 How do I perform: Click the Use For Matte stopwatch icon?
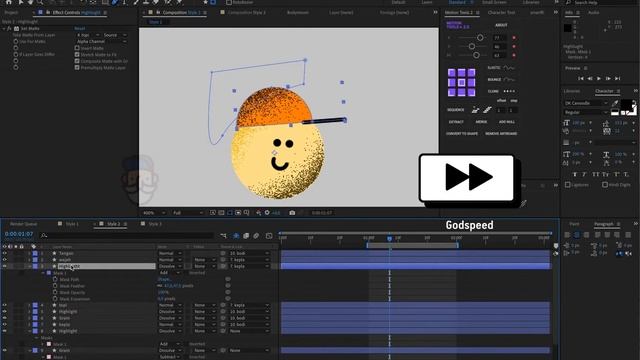coord(16,41)
